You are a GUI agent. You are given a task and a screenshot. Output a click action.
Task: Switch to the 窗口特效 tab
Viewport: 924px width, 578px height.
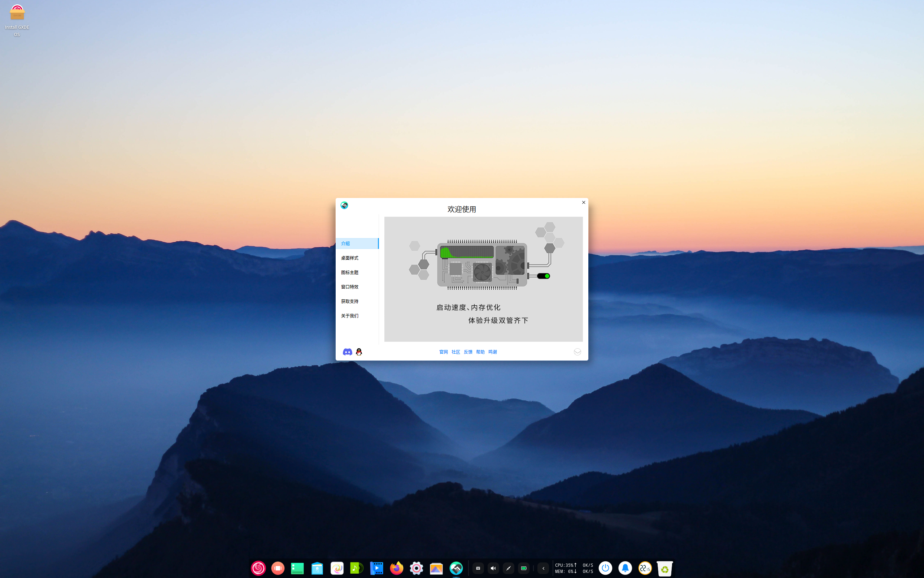coord(357,287)
